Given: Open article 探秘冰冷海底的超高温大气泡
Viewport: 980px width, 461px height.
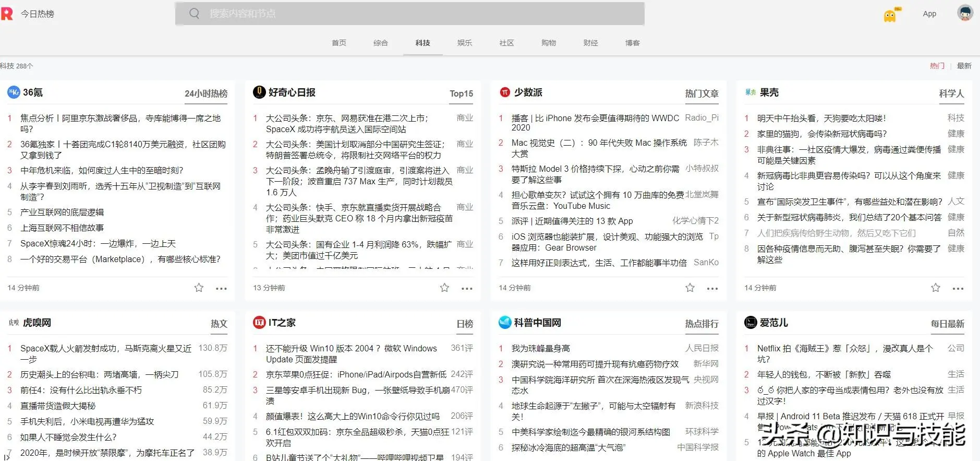Looking at the screenshot, I should point(568,448).
